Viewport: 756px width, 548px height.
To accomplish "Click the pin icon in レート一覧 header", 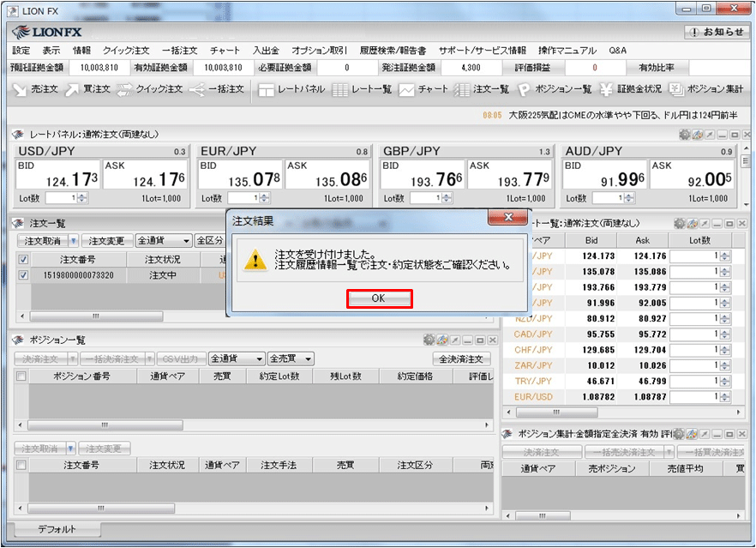I will pyautogui.click(x=705, y=223).
